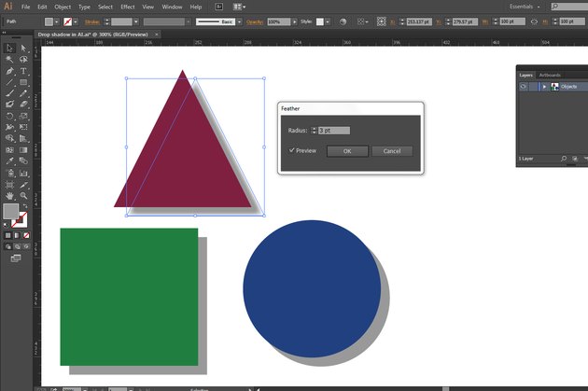Select the Pen tool
Screen dimensions: 588x391
click(x=9, y=71)
